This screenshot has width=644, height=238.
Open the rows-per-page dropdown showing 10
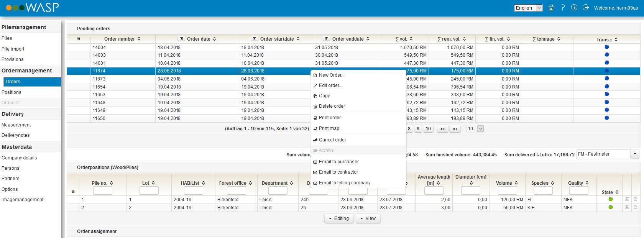475,129
